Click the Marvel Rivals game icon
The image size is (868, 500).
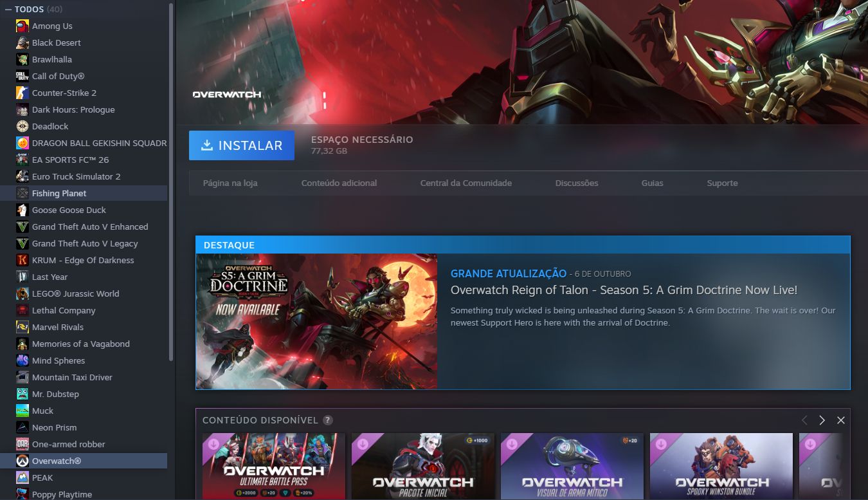23,328
